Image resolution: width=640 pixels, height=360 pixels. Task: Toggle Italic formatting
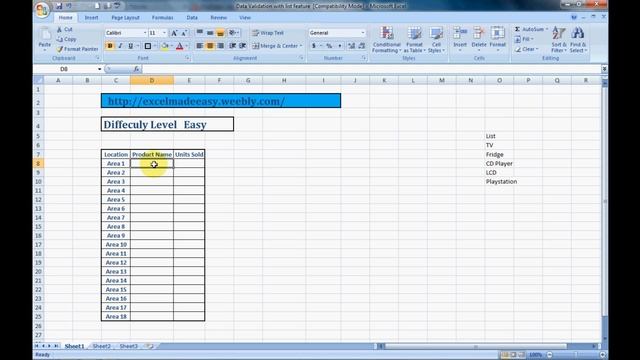click(x=120, y=46)
